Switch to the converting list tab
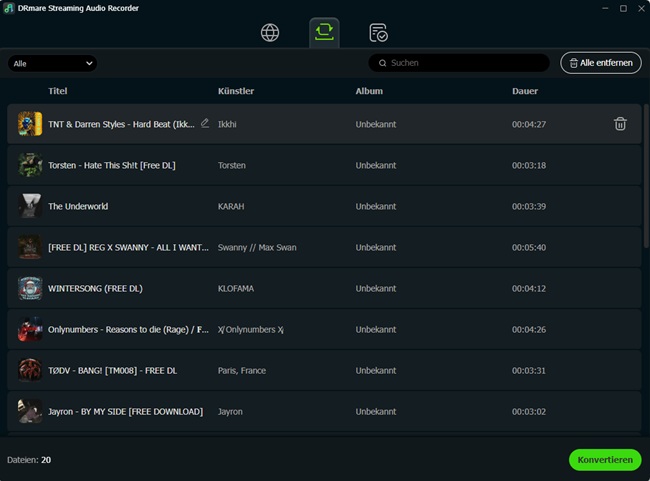650x481 pixels. tap(324, 33)
